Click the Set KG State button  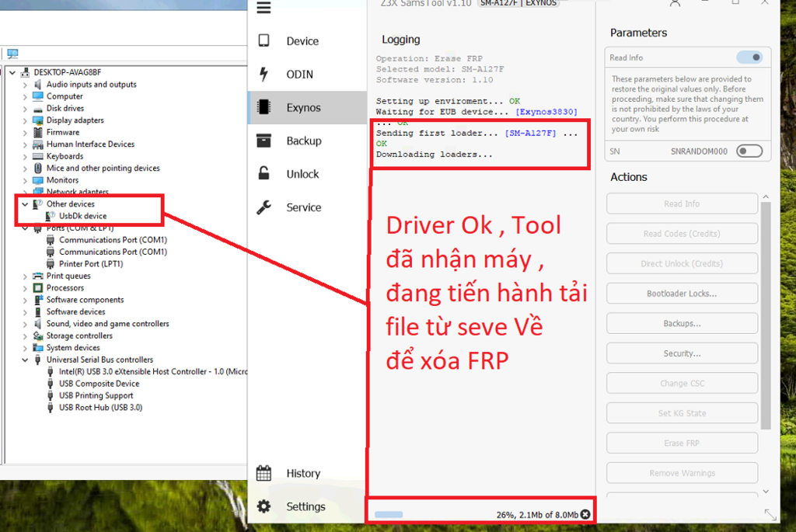682,413
